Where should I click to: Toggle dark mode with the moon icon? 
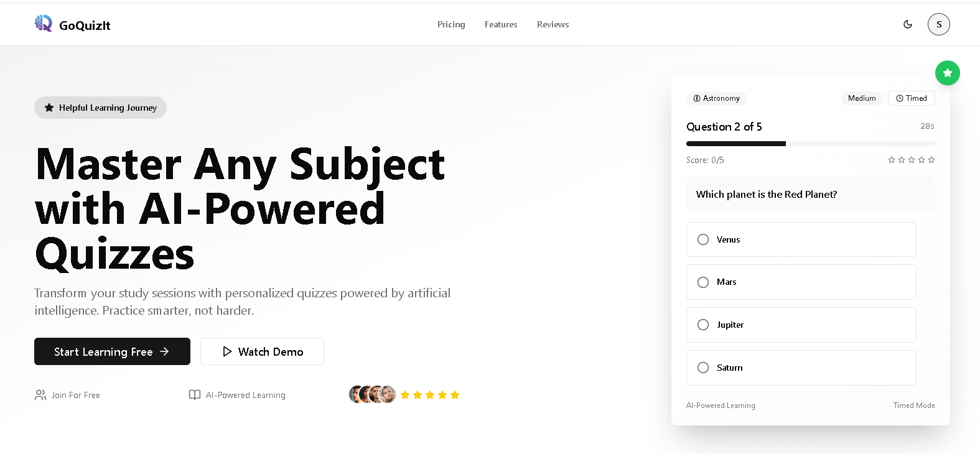click(908, 24)
